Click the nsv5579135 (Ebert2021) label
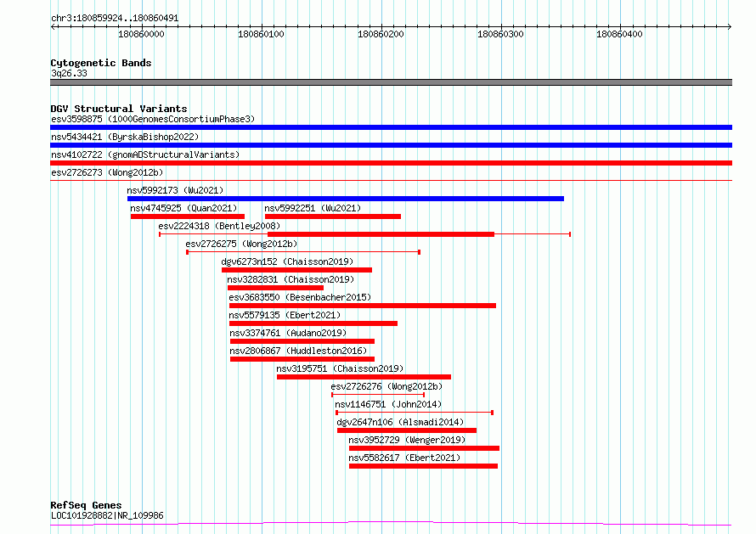This screenshot has height=534, width=756. tap(285, 315)
